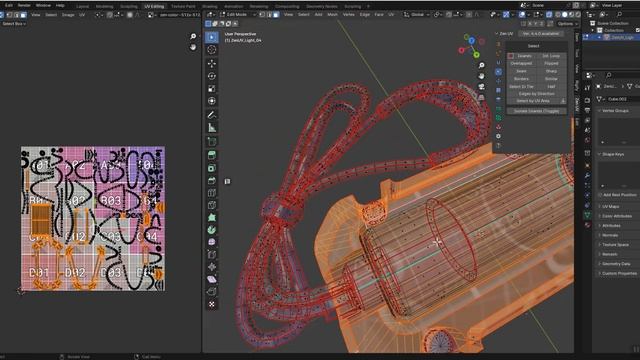Select the Measure tool
Image resolution: width=640 pixels, height=360 pixels.
pyautogui.click(x=211, y=128)
